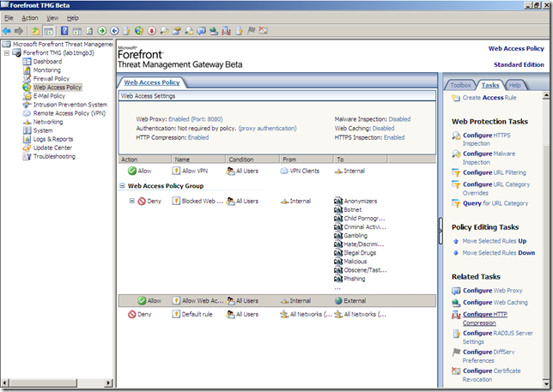Click the Web Access Policy center tab

pyautogui.click(x=152, y=82)
